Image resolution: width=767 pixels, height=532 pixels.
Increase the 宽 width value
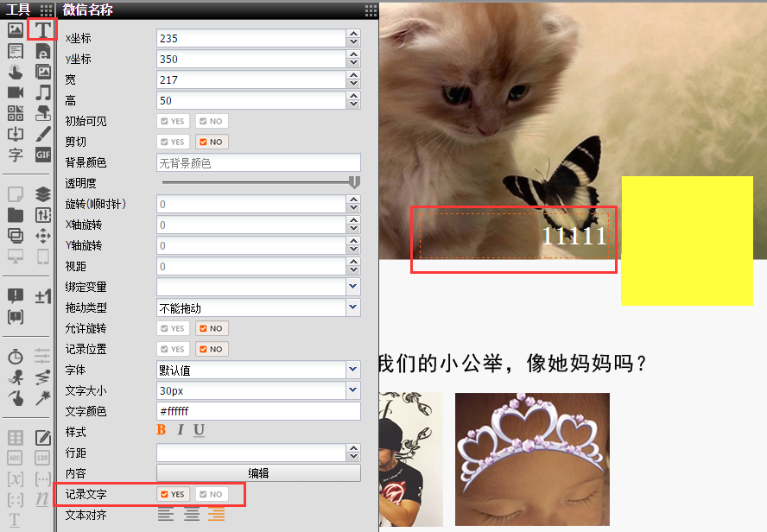point(353,75)
